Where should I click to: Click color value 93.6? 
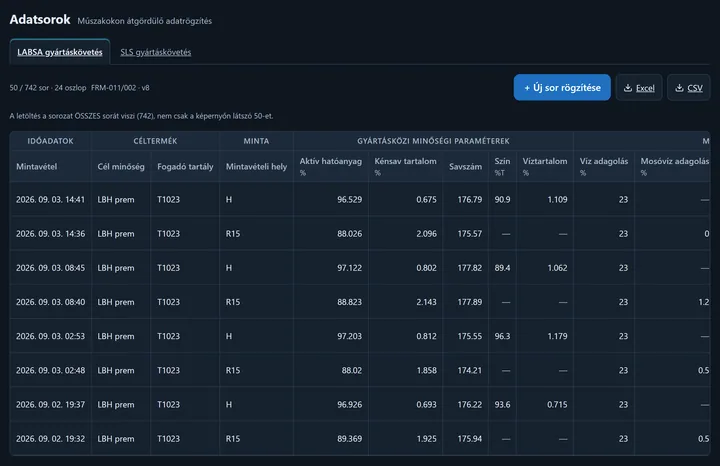coord(502,404)
